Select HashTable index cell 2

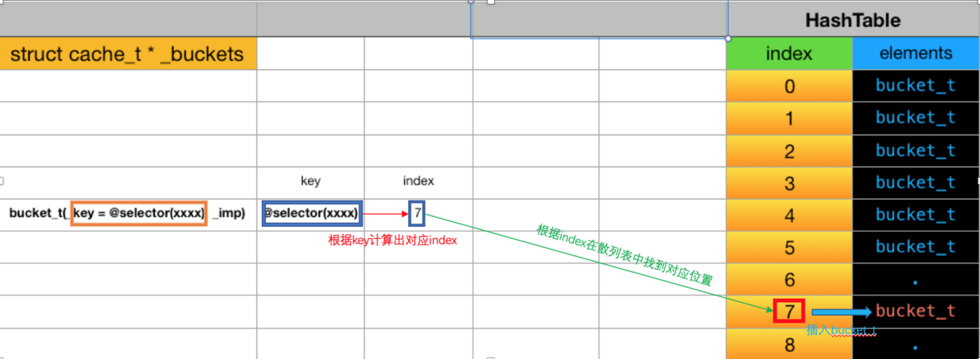[x=789, y=150]
